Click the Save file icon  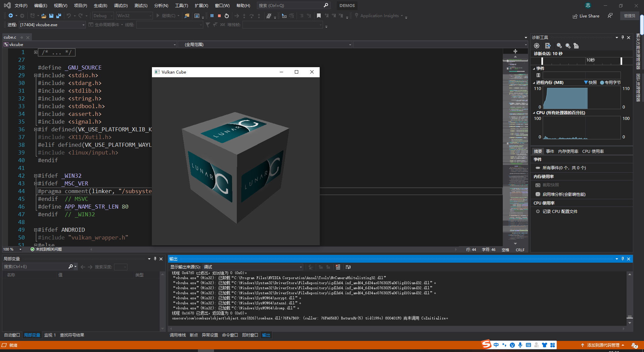(51, 16)
